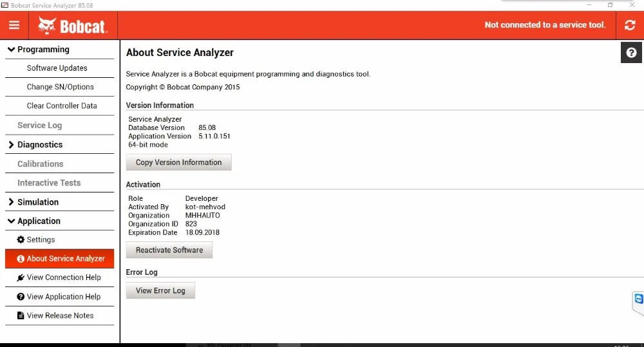Click the refresh connection icon
The width and height of the screenshot is (644, 347).
click(x=630, y=25)
